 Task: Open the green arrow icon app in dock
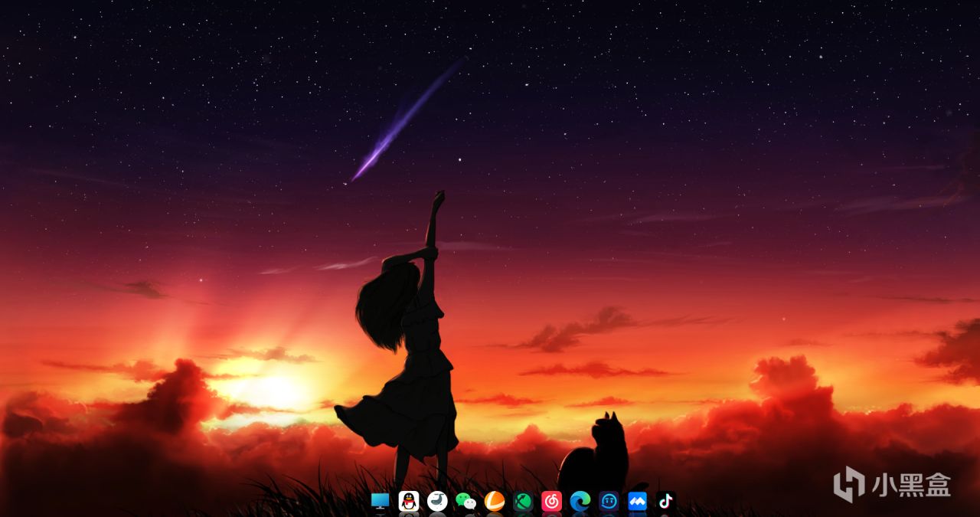pos(523,501)
